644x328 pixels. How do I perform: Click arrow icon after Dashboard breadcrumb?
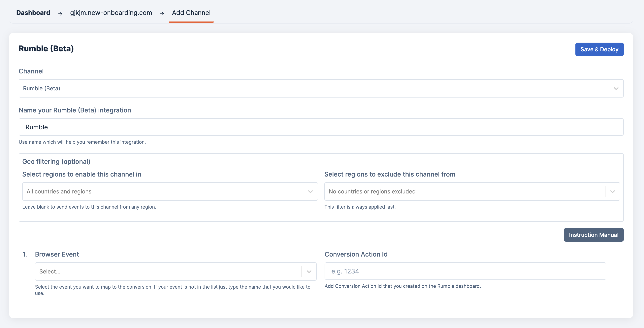60,14
